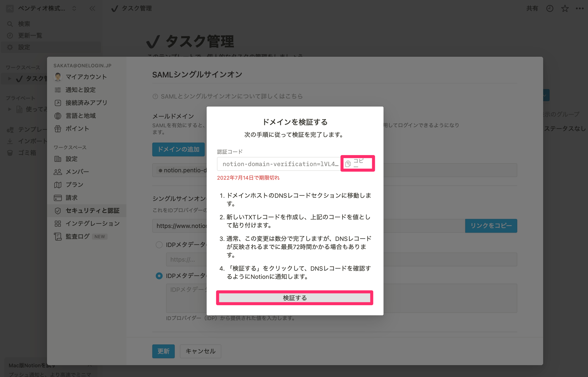Click the clock icon next to 更新一覧
The width and height of the screenshot is (588, 377).
[10, 36]
